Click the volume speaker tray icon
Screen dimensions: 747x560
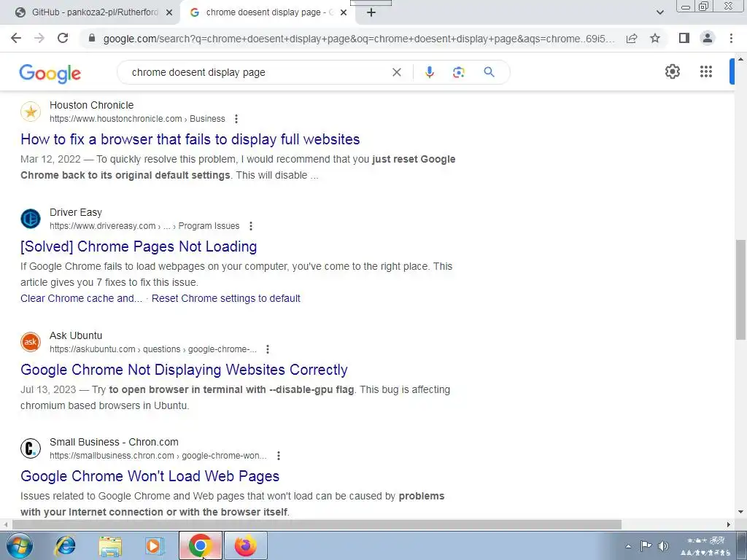(662, 546)
